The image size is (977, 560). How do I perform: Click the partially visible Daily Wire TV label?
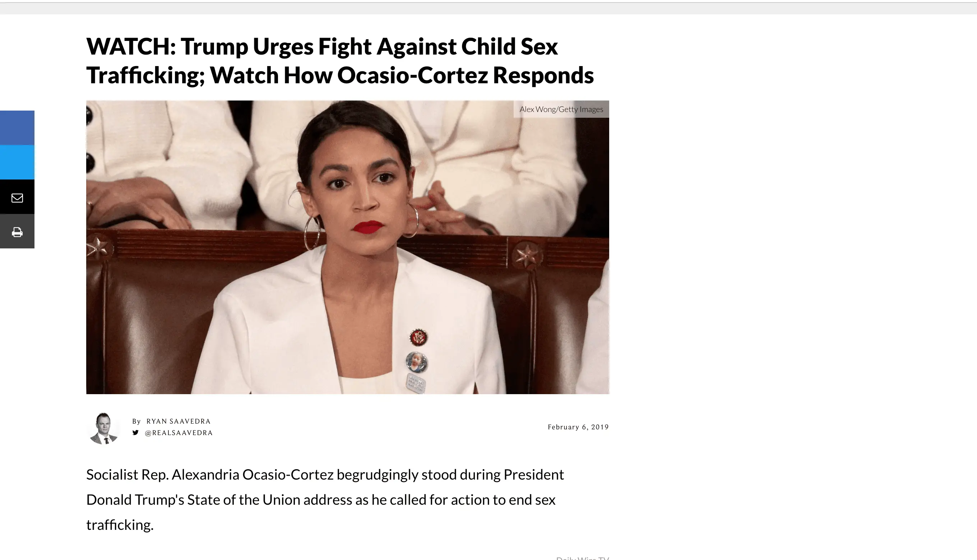(582, 558)
